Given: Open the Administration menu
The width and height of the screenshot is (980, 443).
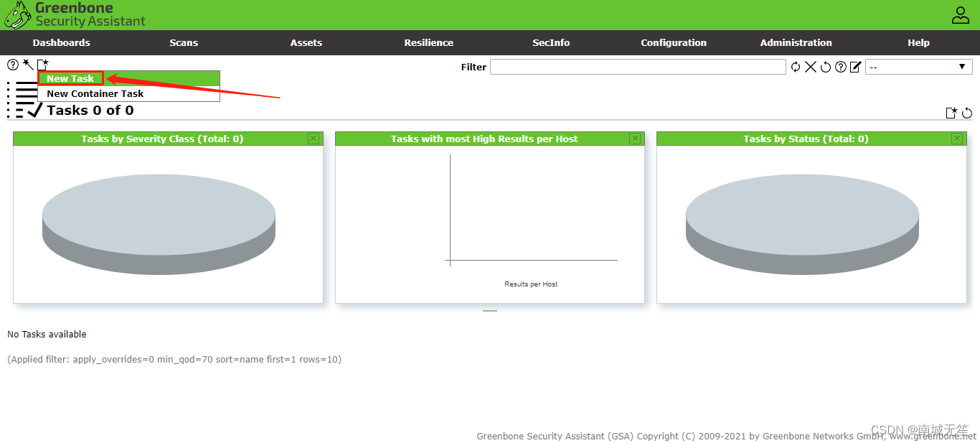Looking at the screenshot, I should coord(796,42).
